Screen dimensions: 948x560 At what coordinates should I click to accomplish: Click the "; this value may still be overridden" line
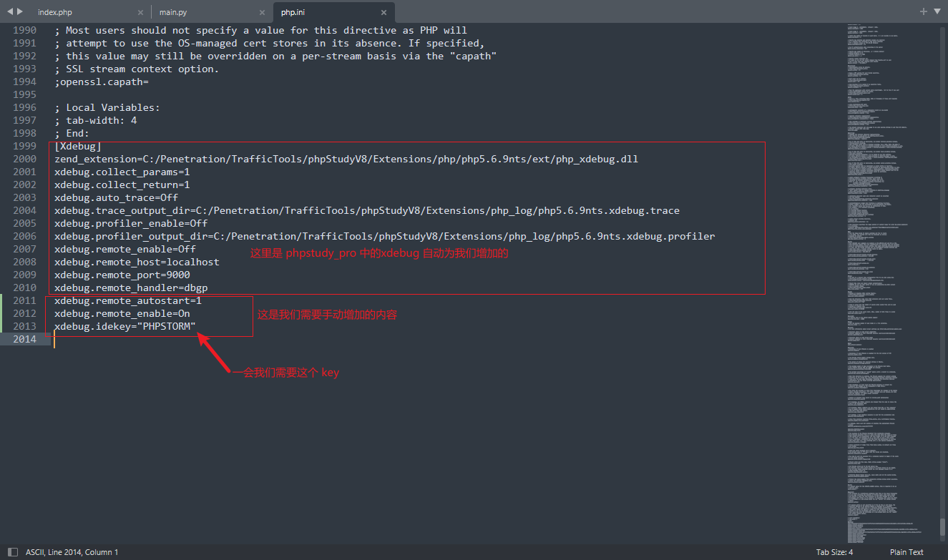[x=275, y=57]
